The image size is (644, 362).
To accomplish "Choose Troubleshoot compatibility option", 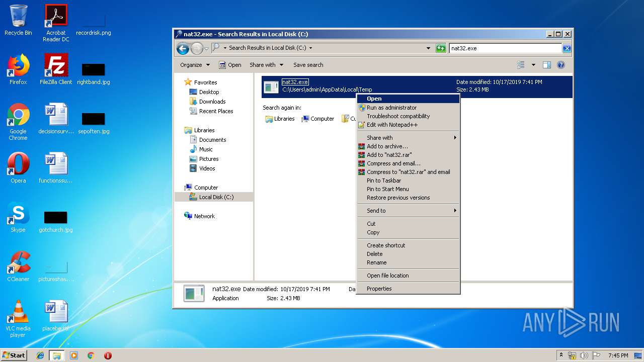I will pos(408,116).
